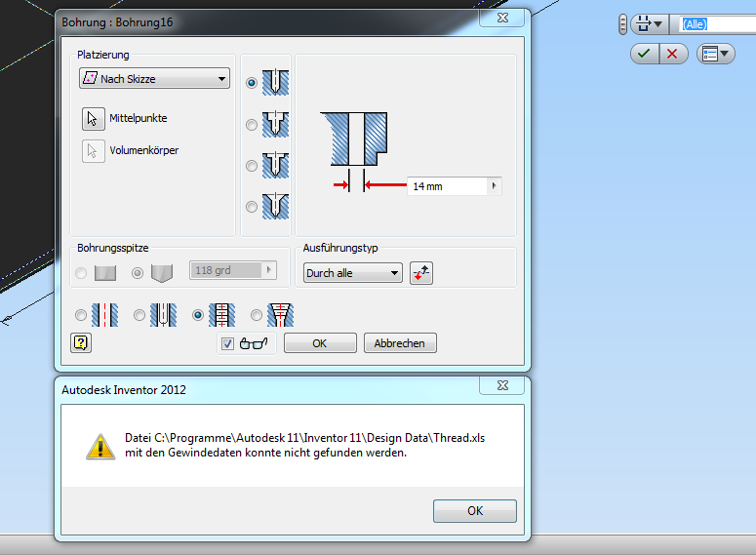Viewport: 756px width, 555px height.
Task: Select the spotface hole radio option
Action: (252, 166)
